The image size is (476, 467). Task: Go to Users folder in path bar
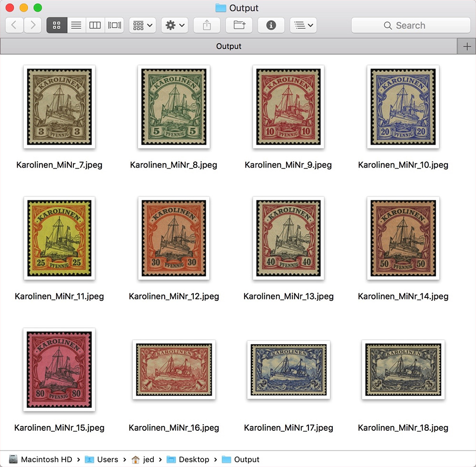102,459
